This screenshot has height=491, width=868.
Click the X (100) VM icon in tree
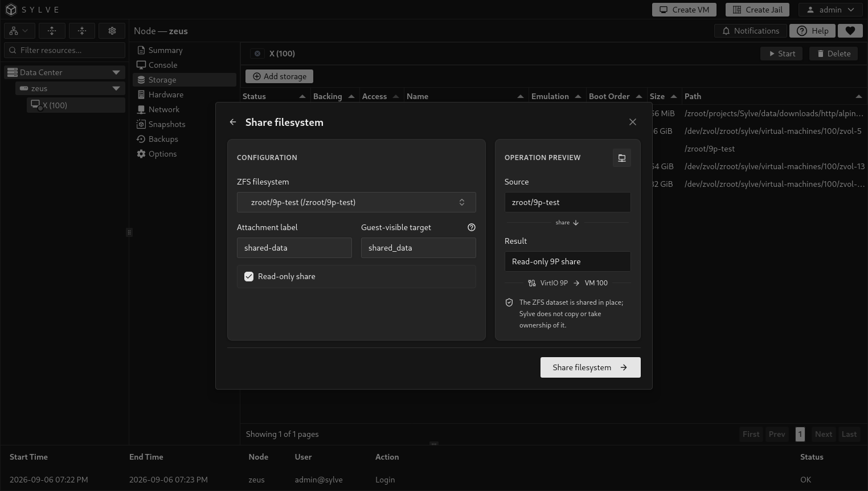(x=36, y=105)
